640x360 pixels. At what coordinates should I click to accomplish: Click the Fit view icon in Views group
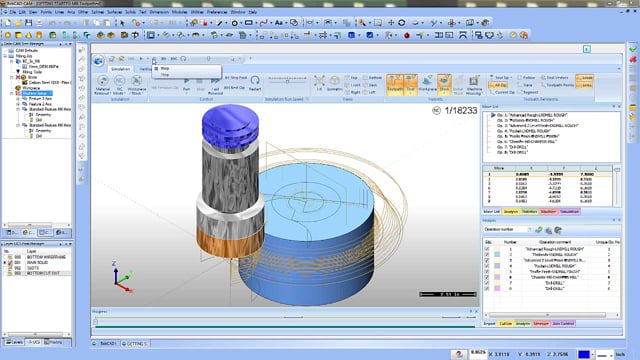(x=319, y=83)
